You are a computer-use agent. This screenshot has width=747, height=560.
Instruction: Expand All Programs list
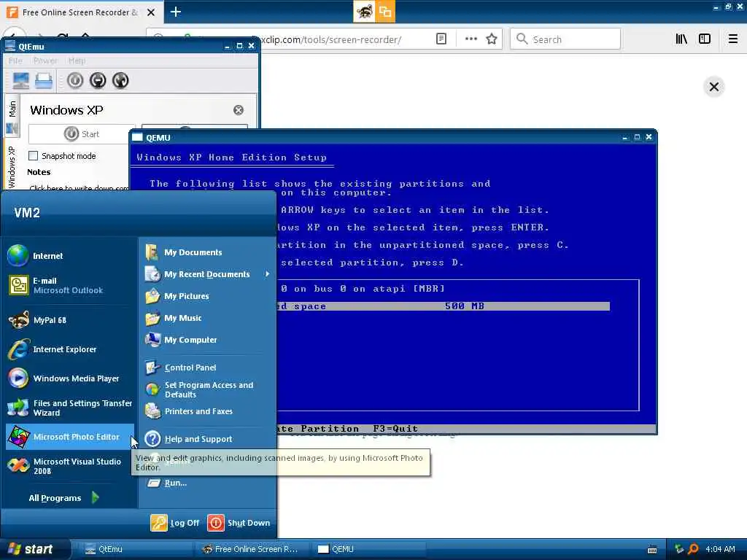click(63, 497)
